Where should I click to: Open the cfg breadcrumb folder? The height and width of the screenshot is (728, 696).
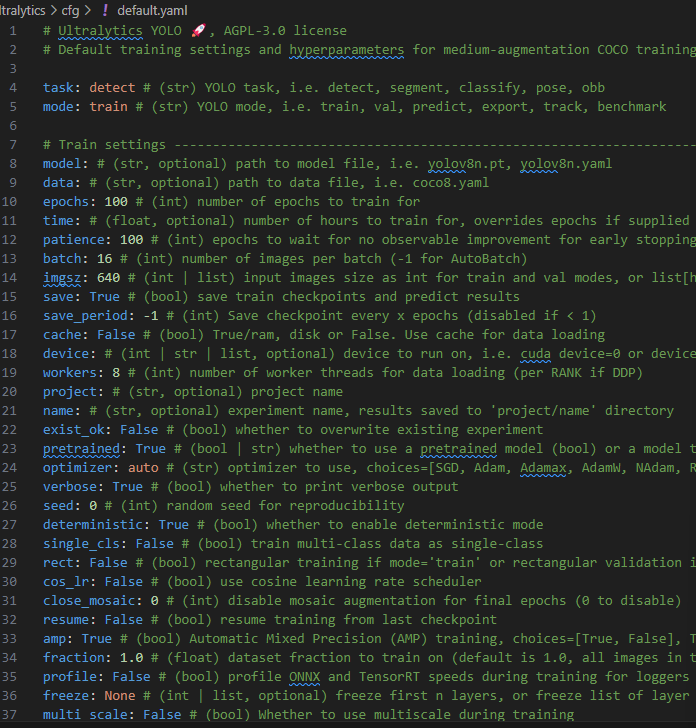[70, 10]
